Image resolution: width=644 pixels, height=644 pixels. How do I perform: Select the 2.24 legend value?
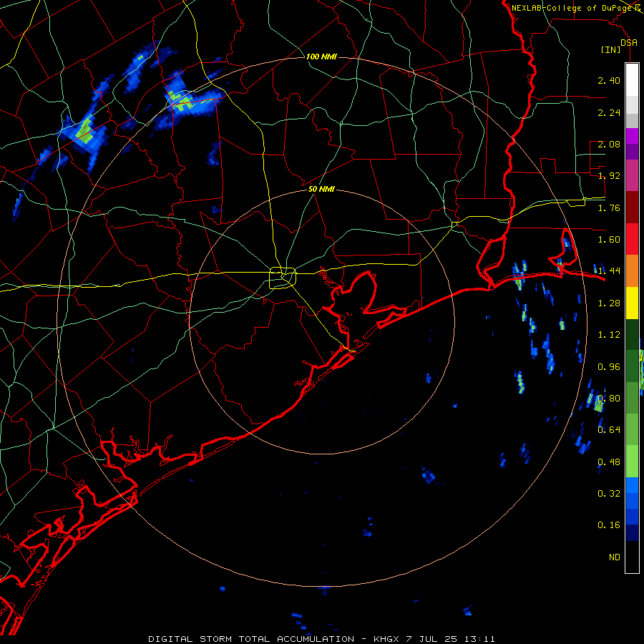pyautogui.click(x=609, y=112)
